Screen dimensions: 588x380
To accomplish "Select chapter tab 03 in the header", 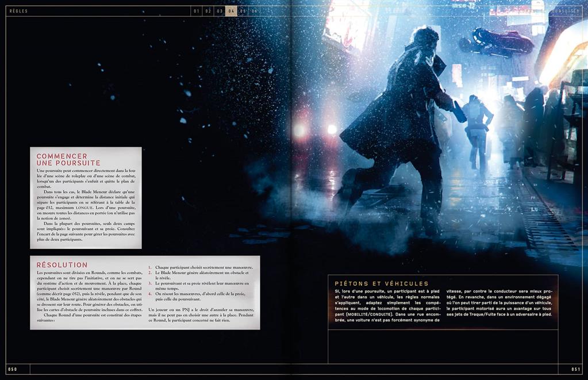I will tap(219, 10).
